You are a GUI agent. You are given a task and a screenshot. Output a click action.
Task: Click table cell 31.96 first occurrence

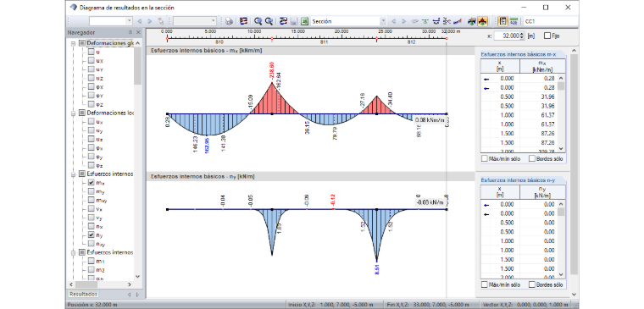(548, 97)
